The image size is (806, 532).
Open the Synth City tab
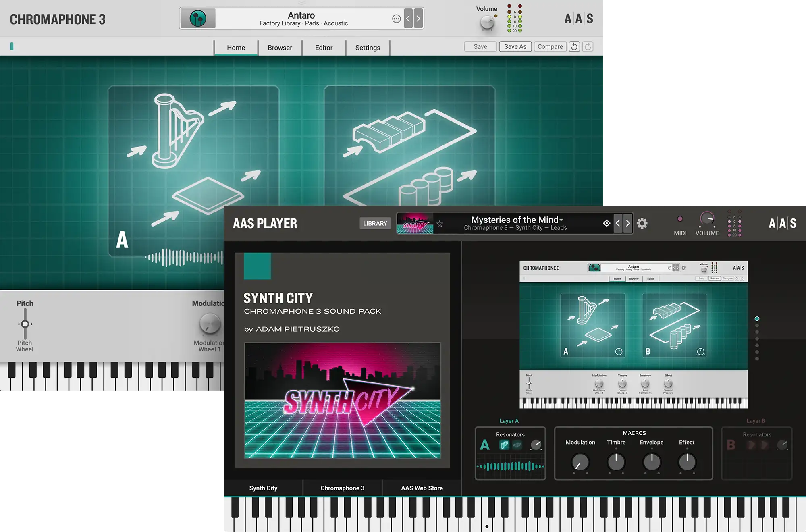(x=263, y=488)
